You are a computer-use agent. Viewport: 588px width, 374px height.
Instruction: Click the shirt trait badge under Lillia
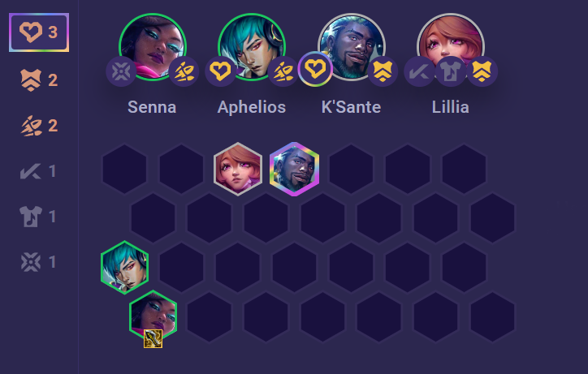click(x=451, y=71)
